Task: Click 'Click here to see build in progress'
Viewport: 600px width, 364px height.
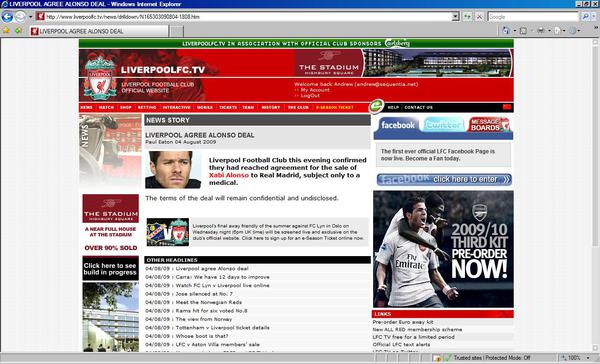Action: point(110,269)
